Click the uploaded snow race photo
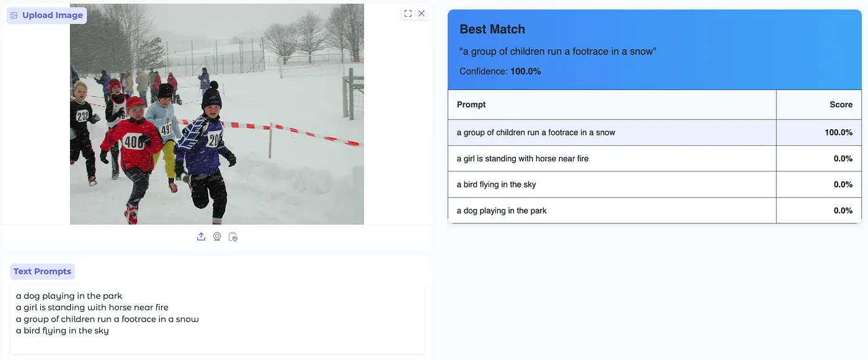The width and height of the screenshot is (868, 360). point(217,114)
